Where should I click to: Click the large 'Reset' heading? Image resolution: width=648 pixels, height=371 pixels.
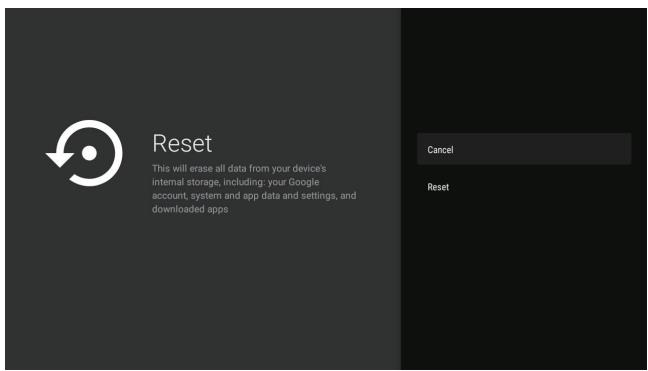(182, 143)
